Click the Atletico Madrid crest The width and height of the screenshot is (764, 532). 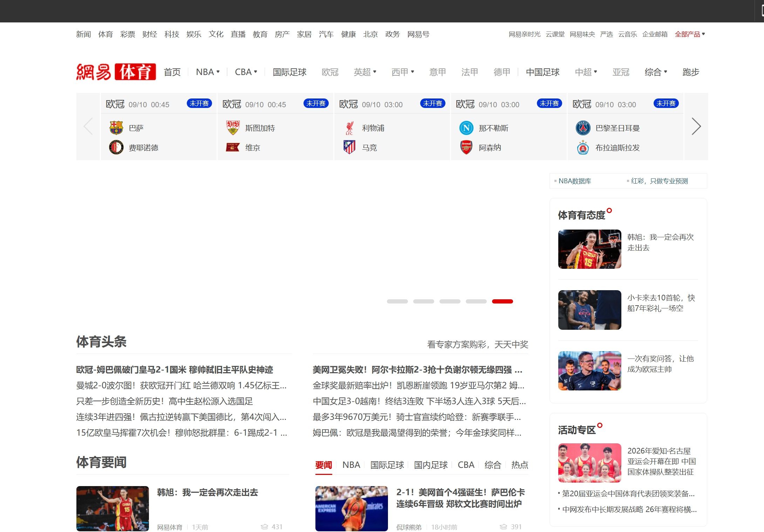click(349, 148)
